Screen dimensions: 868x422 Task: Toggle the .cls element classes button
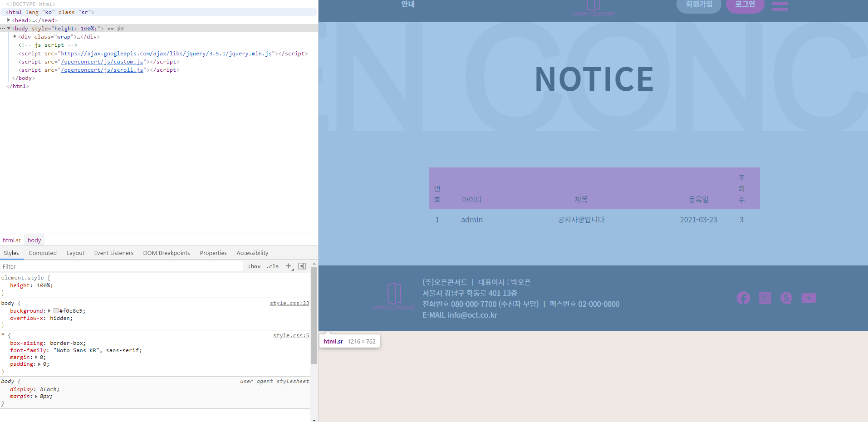coord(272,266)
